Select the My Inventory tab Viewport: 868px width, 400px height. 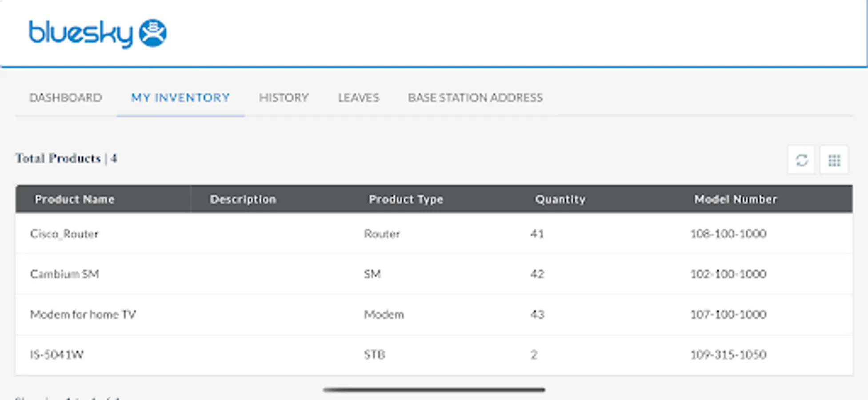pyautogui.click(x=180, y=98)
